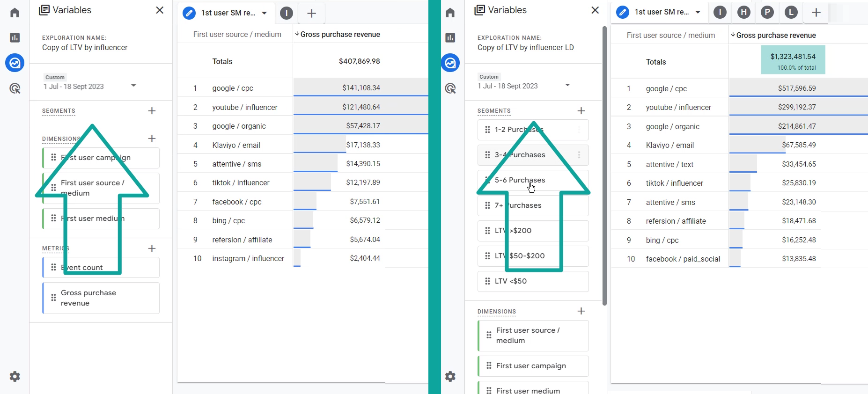Select Gross purchase revenue metric chip
Image resolution: width=868 pixels, height=394 pixels.
coord(101,298)
